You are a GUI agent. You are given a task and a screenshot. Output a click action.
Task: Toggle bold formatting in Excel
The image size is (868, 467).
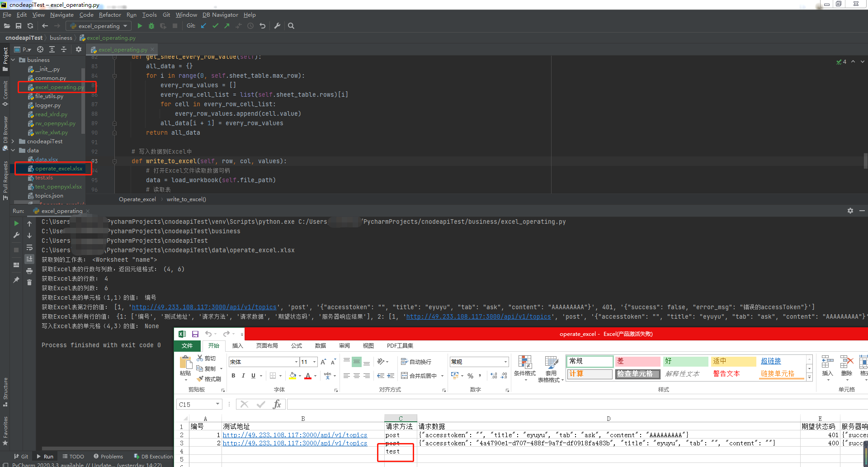(233, 376)
